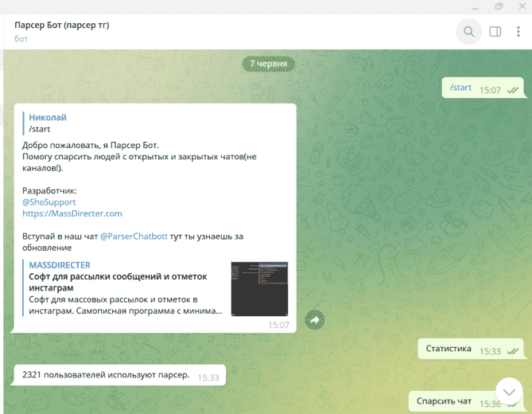Screen dimensions: 532x414
Task: Click the quoted Николай reply header
Action: pyautogui.click(x=48, y=118)
